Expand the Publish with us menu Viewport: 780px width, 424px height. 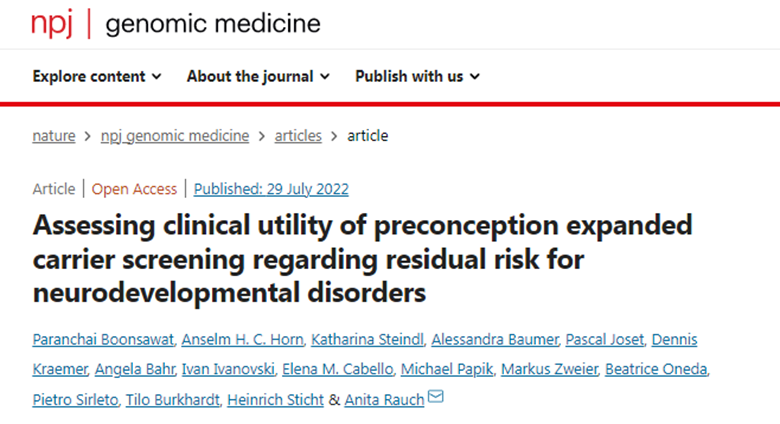point(417,76)
